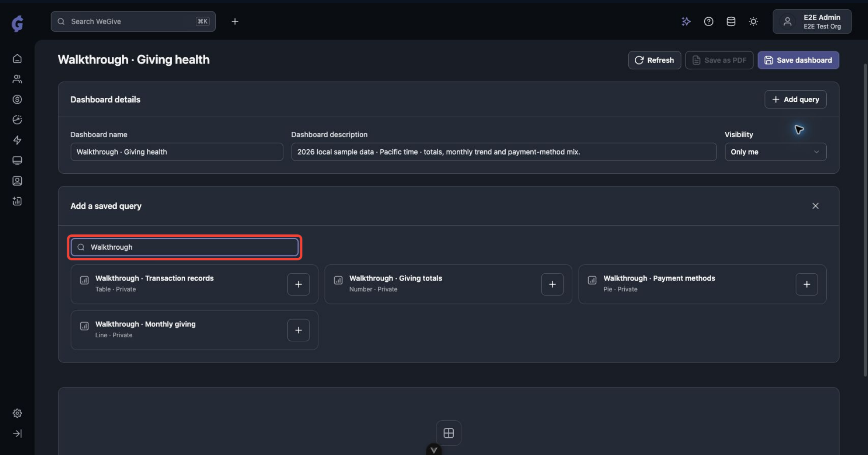Focus the Search WeGive field
Image resolution: width=868 pixels, height=455 pixels.
(133, 21)
